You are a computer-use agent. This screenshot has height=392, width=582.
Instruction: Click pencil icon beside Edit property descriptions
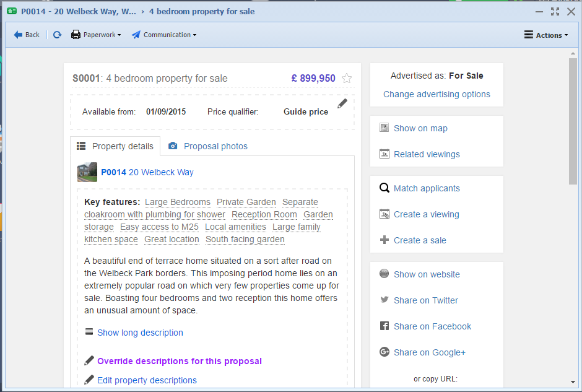tap(89, 380)
